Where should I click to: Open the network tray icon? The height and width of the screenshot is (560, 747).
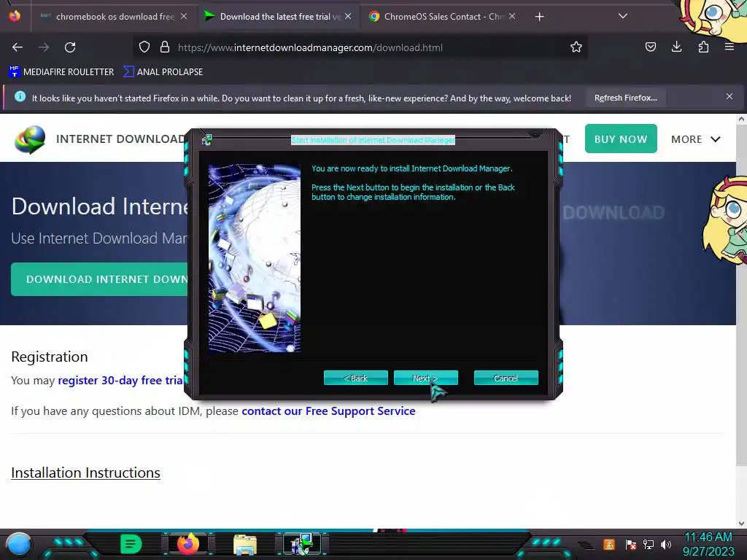649,544
